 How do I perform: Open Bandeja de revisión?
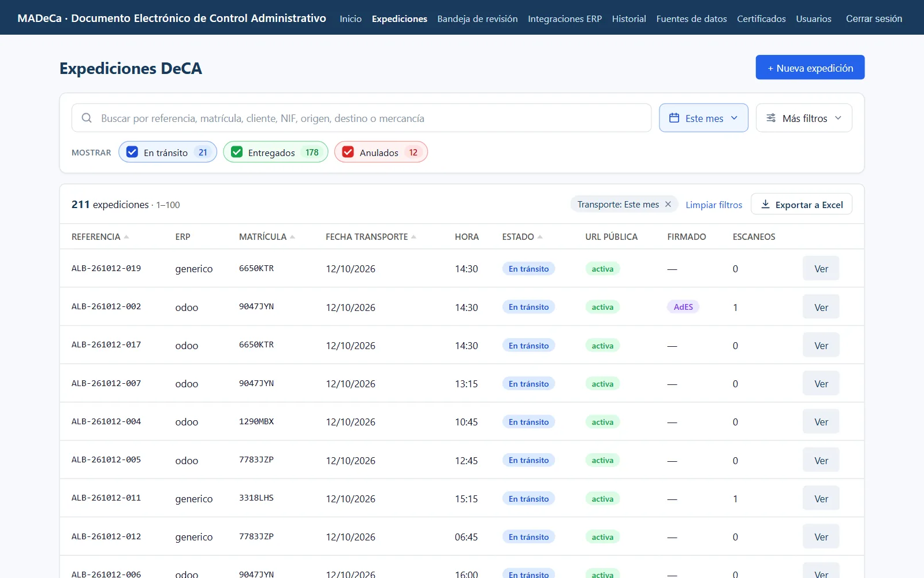tap(478, 18)
